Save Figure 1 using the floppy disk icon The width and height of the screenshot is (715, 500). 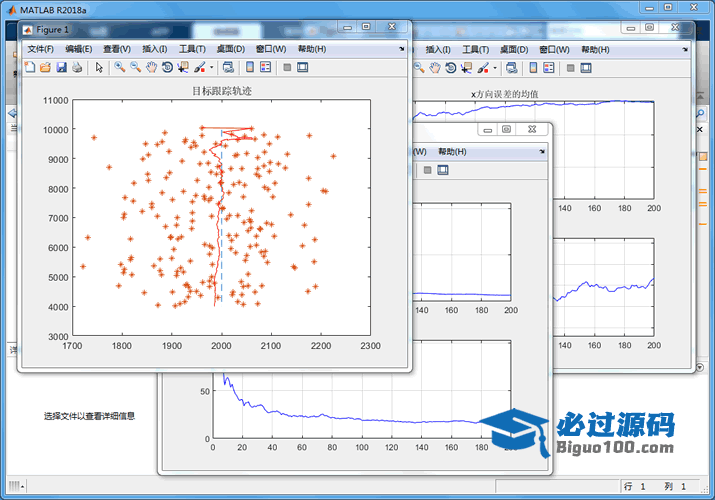(x=61, y=67)
